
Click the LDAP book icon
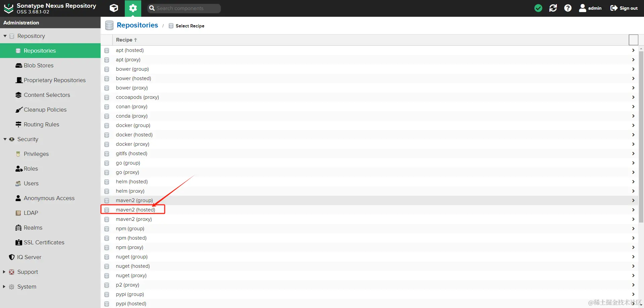(x=18, y=213)
